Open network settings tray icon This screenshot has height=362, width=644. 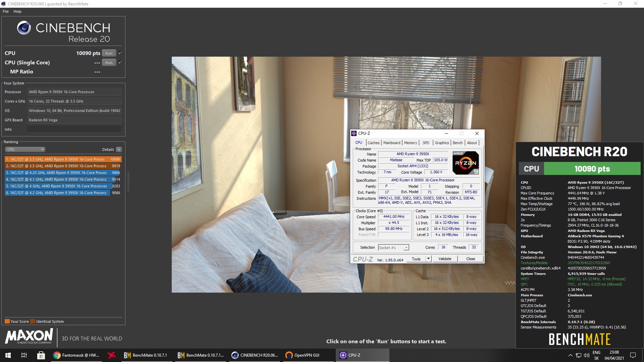pos(579,355)
